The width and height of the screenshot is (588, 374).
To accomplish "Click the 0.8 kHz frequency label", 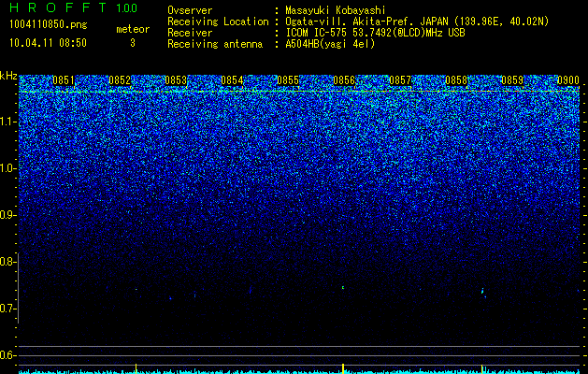I will point(7,262).
